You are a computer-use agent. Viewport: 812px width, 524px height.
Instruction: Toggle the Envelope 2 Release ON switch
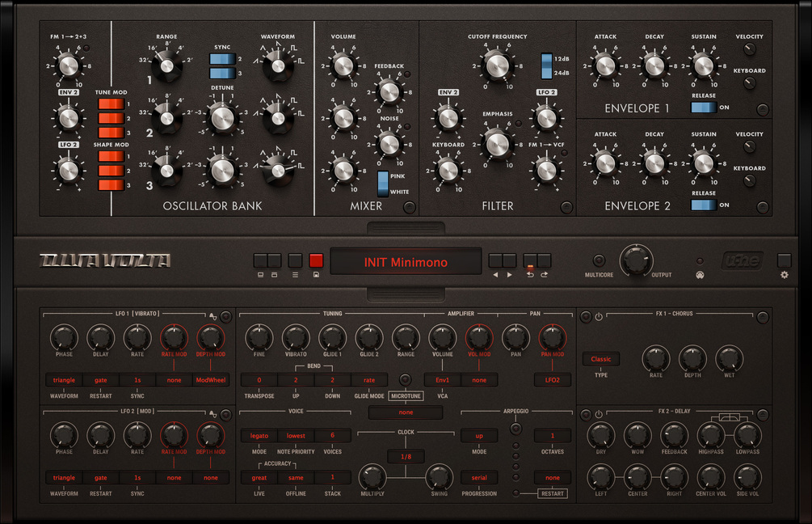(x=704, y=205)
